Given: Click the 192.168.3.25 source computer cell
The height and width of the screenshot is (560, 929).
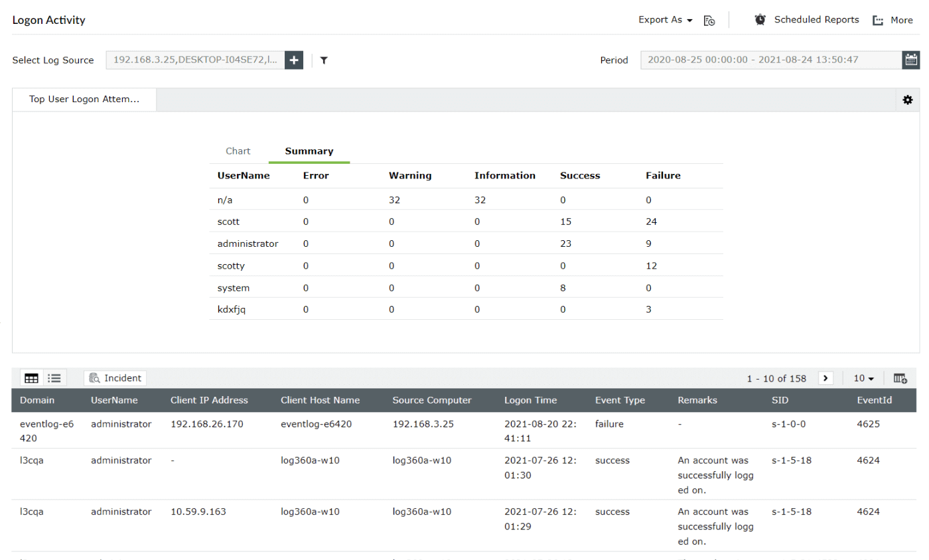Looking at the screenshot, I should coord(423,423).
